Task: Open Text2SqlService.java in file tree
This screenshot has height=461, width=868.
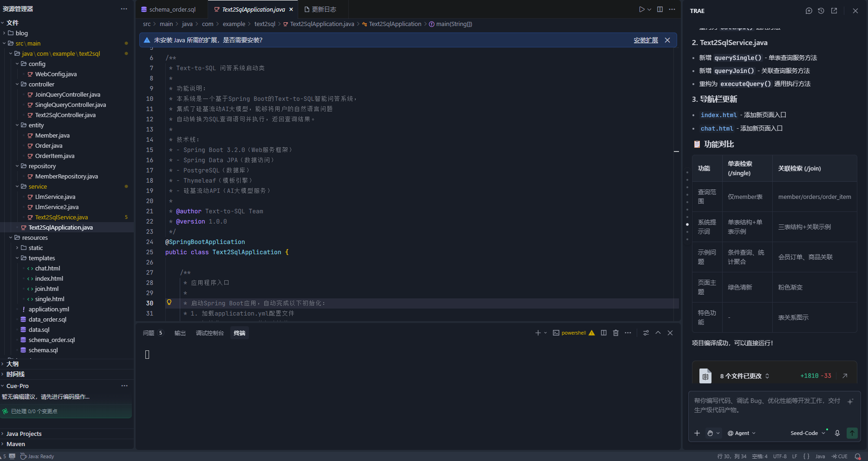Action: (61, 217)
